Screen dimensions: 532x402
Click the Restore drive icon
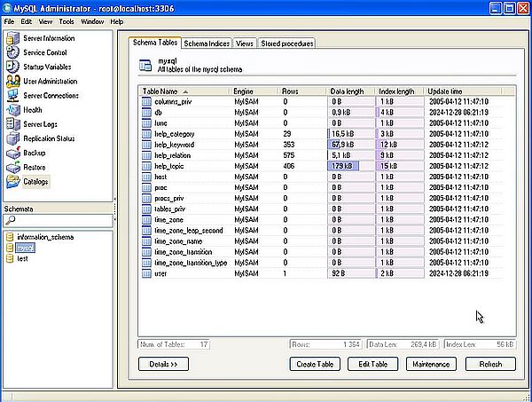point(13,167)
